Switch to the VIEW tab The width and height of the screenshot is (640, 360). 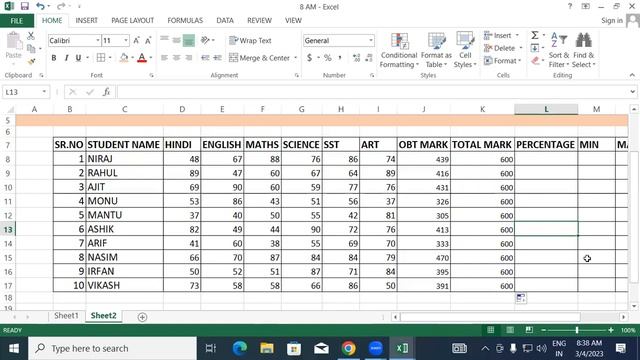293,20
